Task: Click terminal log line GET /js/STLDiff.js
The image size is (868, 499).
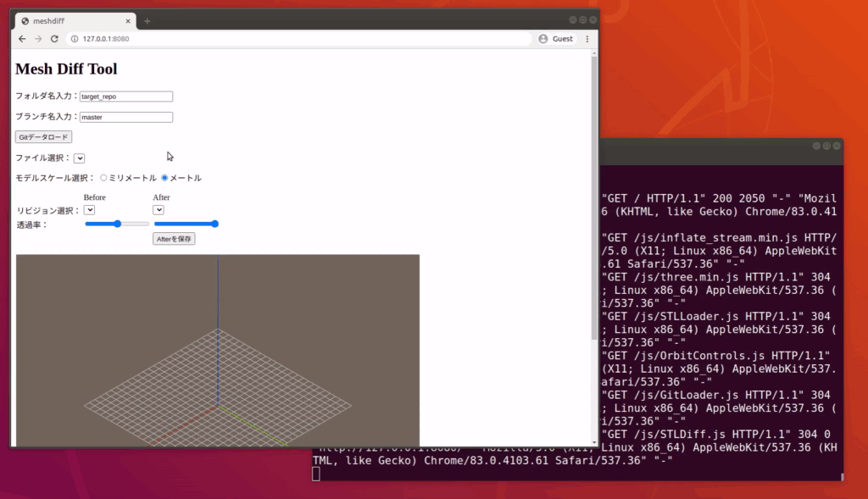Action: point(716,435)
